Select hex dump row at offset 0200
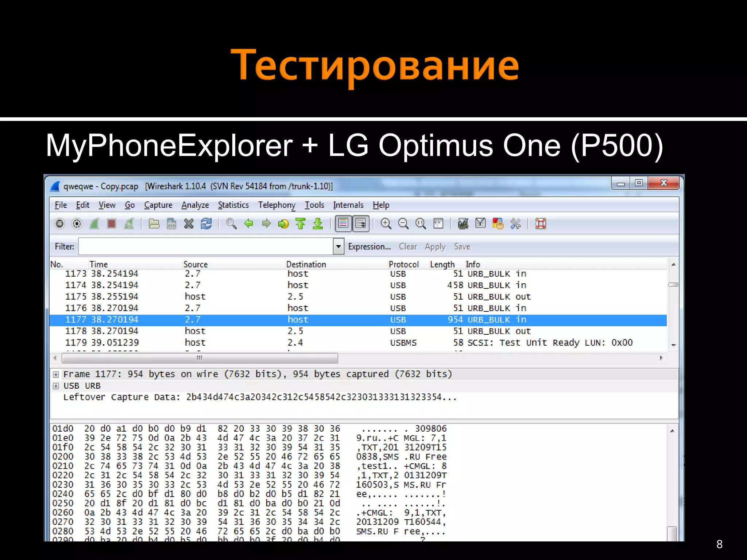The width and height of the screenshot is (747, 560). (x=249, y=457)
